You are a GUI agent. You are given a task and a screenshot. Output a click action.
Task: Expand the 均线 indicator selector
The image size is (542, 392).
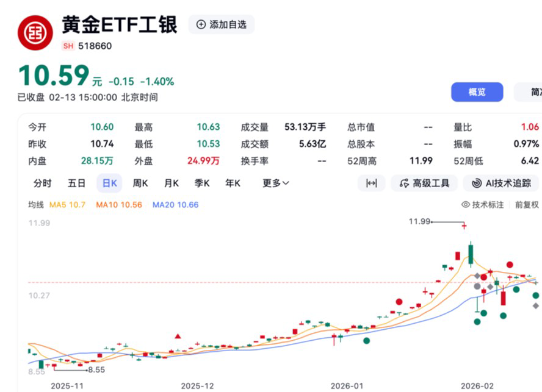coord(36,205)
